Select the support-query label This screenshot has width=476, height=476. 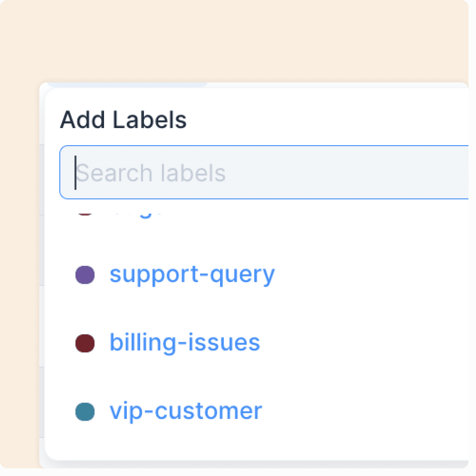(x=192, y=275)
